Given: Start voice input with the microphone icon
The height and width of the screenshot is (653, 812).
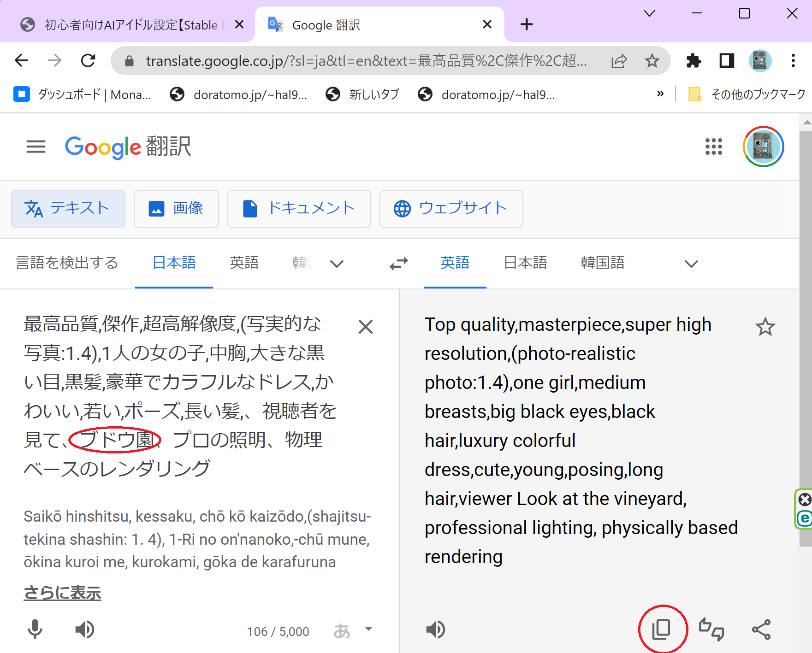Looking at the screenshot, I should pos(35,629).
